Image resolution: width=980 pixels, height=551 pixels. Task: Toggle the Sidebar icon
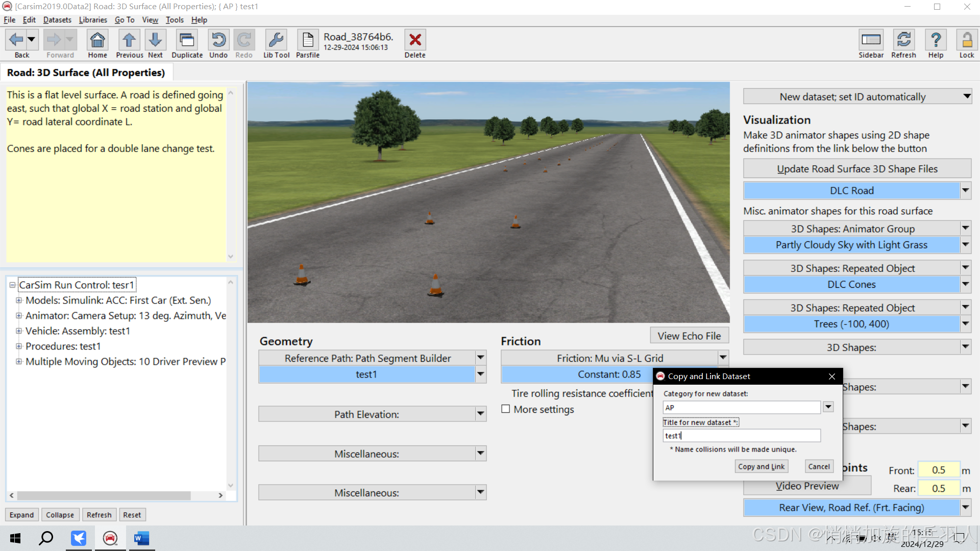[x=871, y=40]
